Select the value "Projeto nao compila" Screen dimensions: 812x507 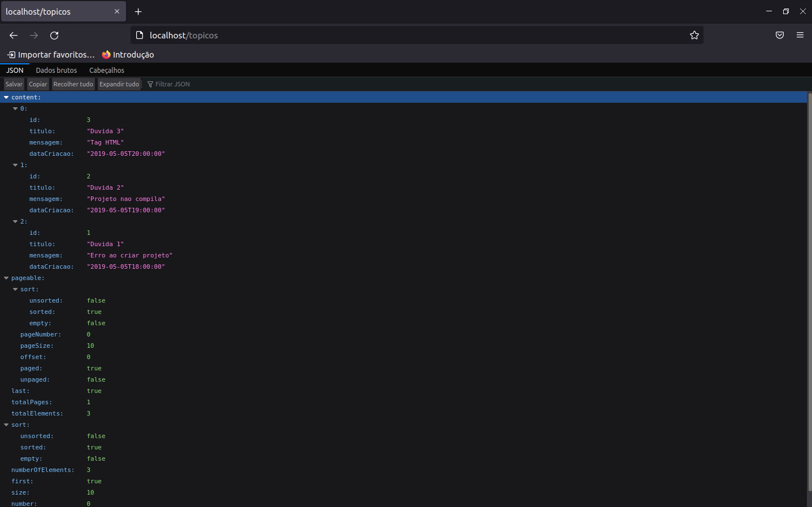(126, 199)
